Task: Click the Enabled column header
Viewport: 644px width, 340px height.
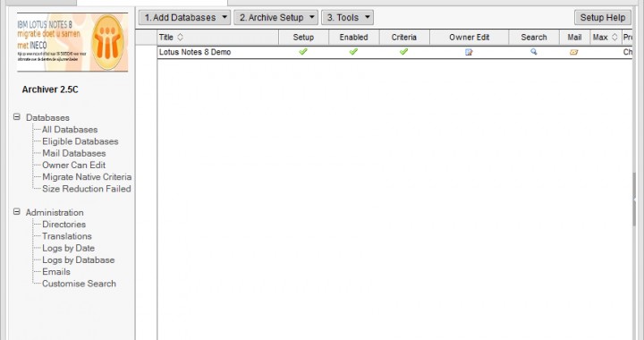Action: [353, 38]
